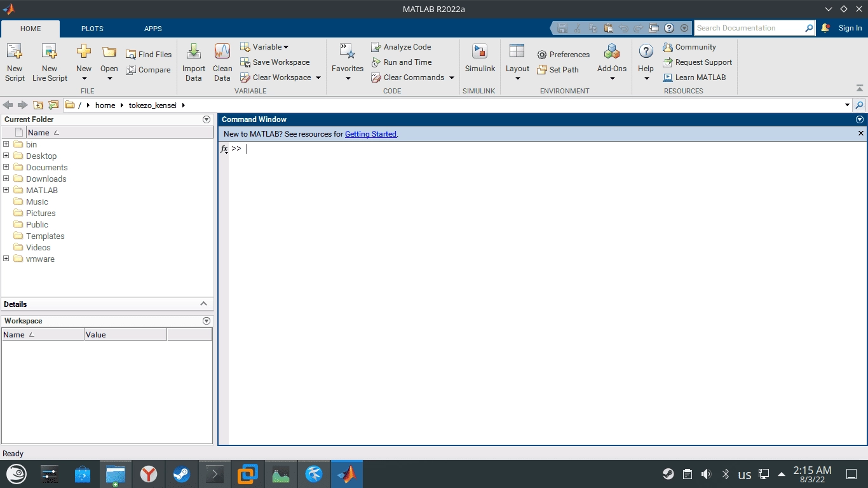Screen dimensions: 868x488
Task: Open Workspace panel actions menu
Action: [x=206, y=321]
